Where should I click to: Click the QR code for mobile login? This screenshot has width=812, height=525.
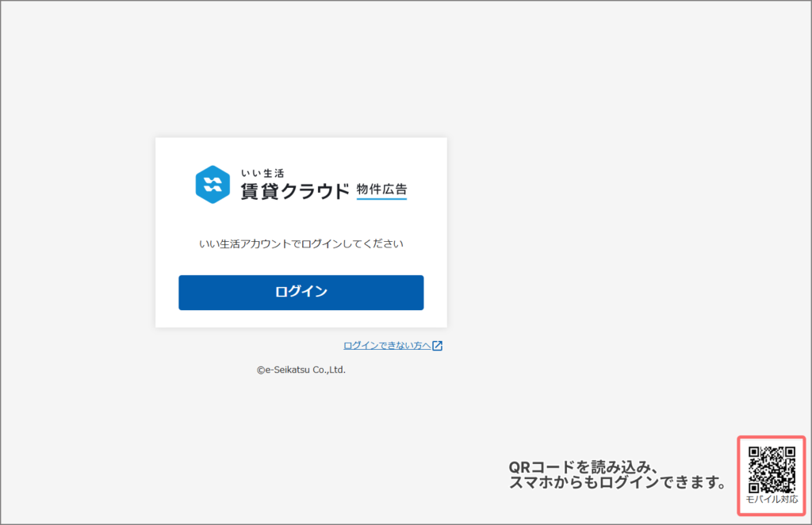pos(772,469)
